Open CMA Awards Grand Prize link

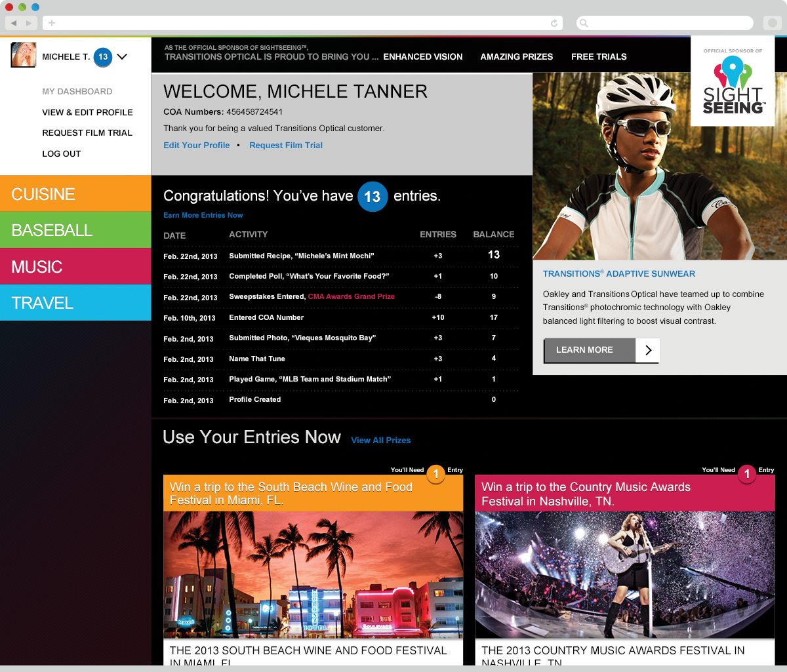point(352,296)
